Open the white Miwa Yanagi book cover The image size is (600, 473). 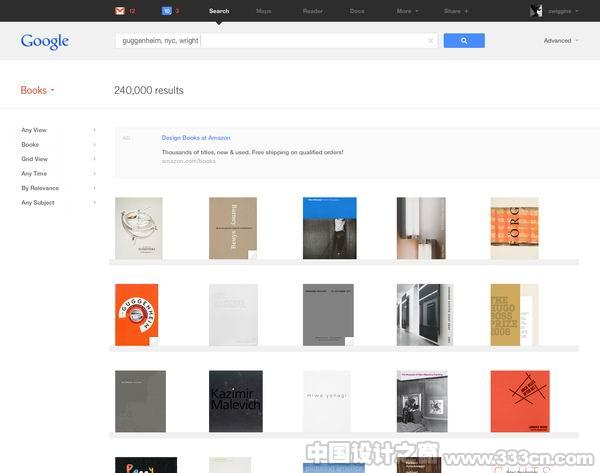click(327, 401)
